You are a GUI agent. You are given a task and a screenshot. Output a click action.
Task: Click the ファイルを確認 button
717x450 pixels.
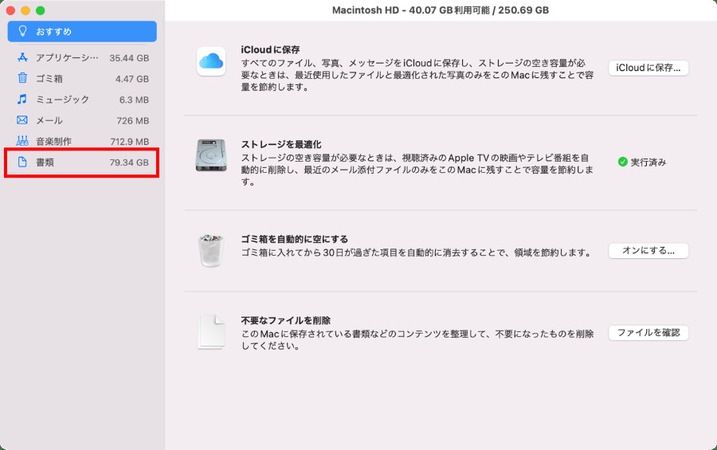[648, 332]
